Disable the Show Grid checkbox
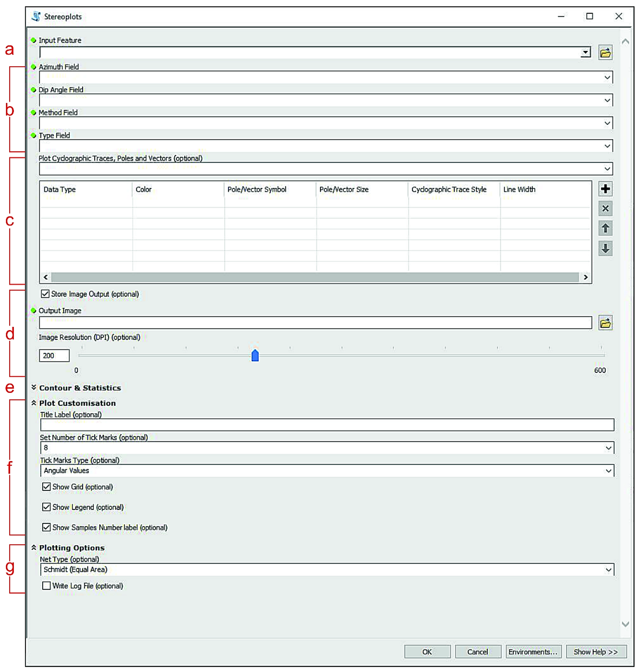 coord(47,486)
